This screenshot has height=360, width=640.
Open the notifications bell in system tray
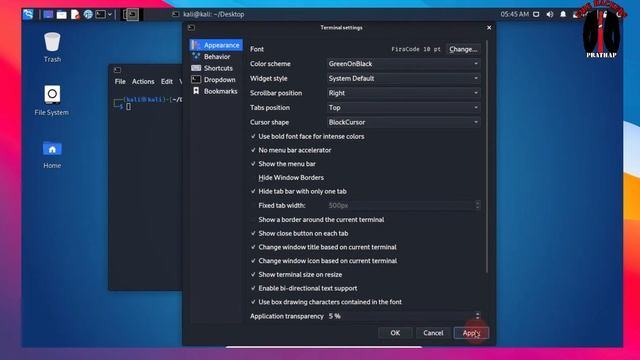click(x=563, y=14)
